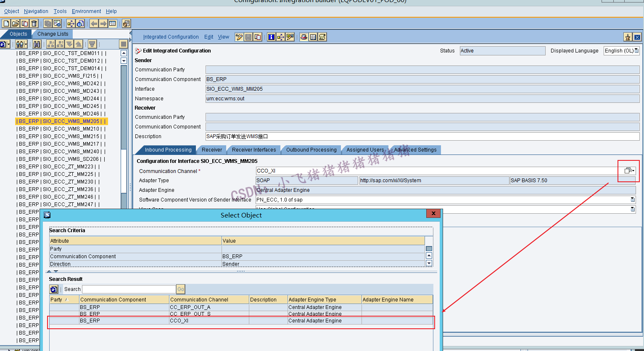Open the Help menu
Screen dimensions: 644x351
pos(111,11)
